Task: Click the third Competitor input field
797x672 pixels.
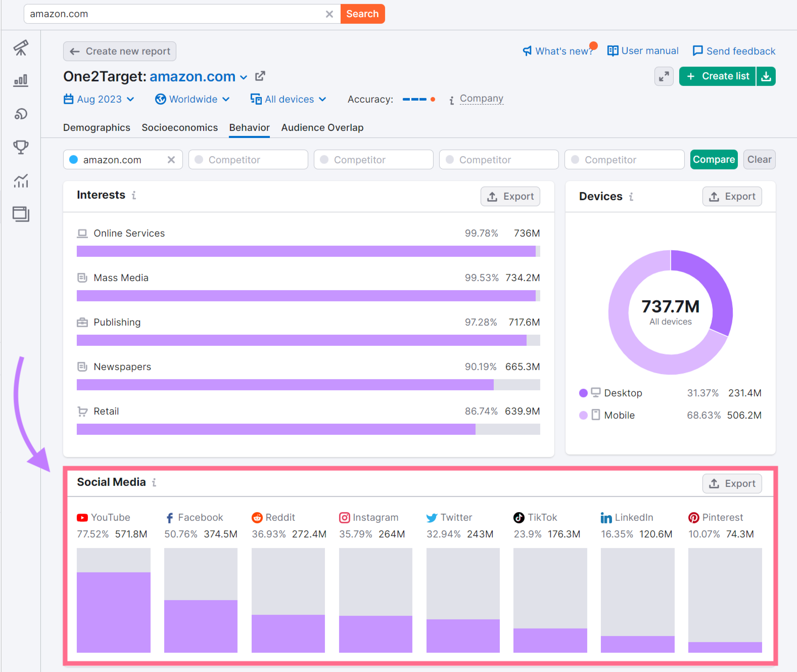Action: (499, 160)
